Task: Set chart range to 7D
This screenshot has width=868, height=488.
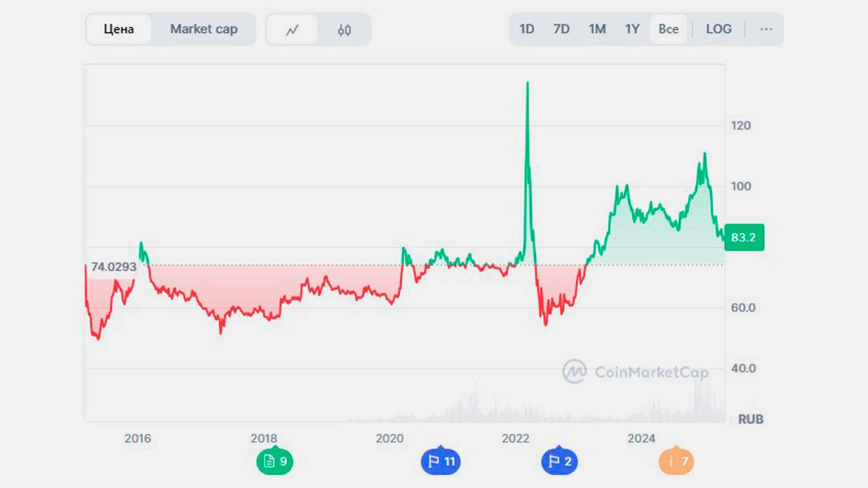Action: (561, 29)
